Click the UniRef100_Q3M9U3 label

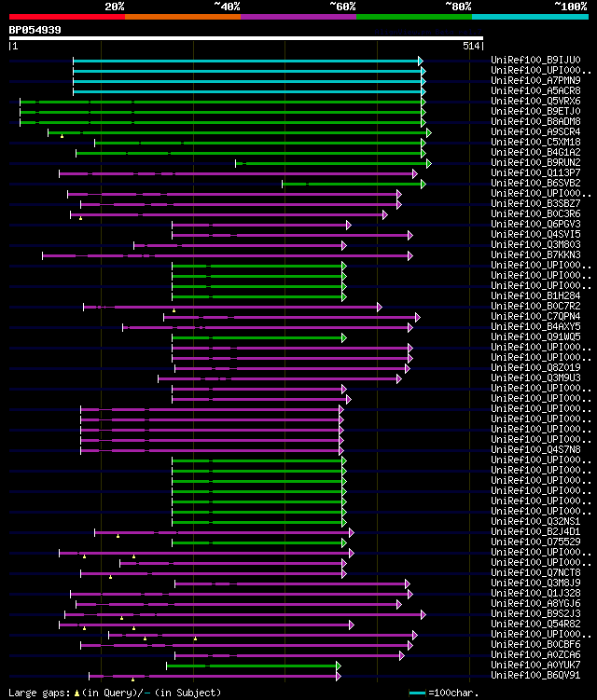pos(535,378)
